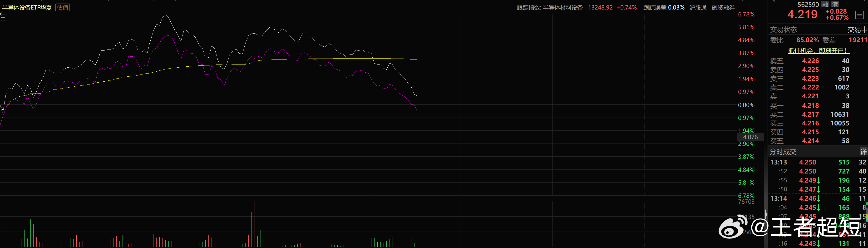Click the 0.00% axis label

[x=746, y=105]
